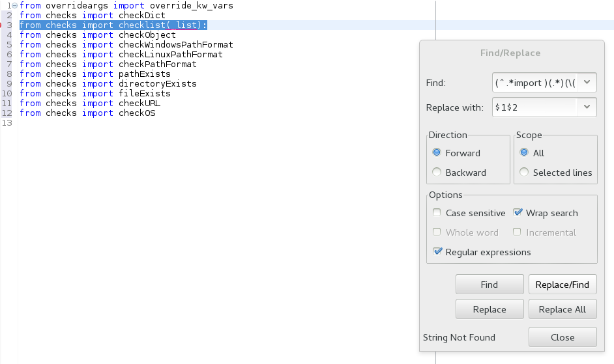614x364 pixels.
Task: Click fileExists on line 10
Action: 145,94
